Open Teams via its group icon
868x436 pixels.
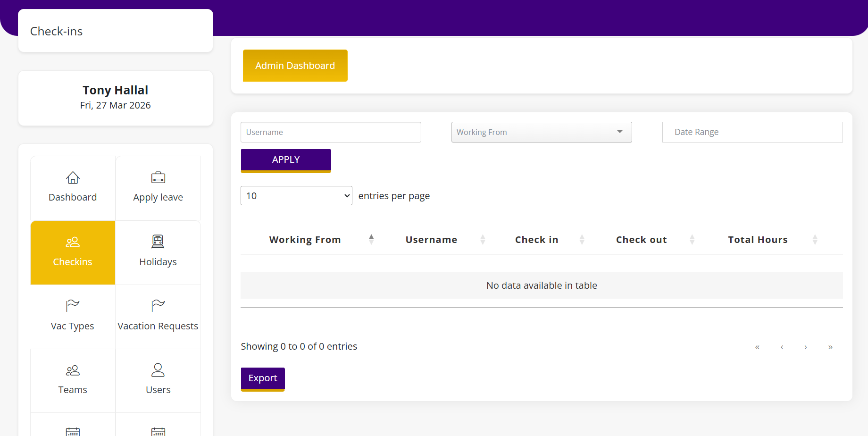point(72,370)
